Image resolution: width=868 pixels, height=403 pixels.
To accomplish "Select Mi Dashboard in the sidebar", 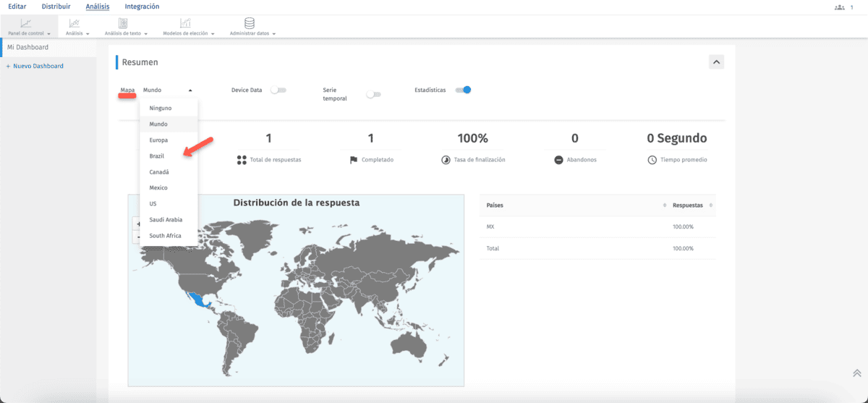I will click(x=28, y=48).
